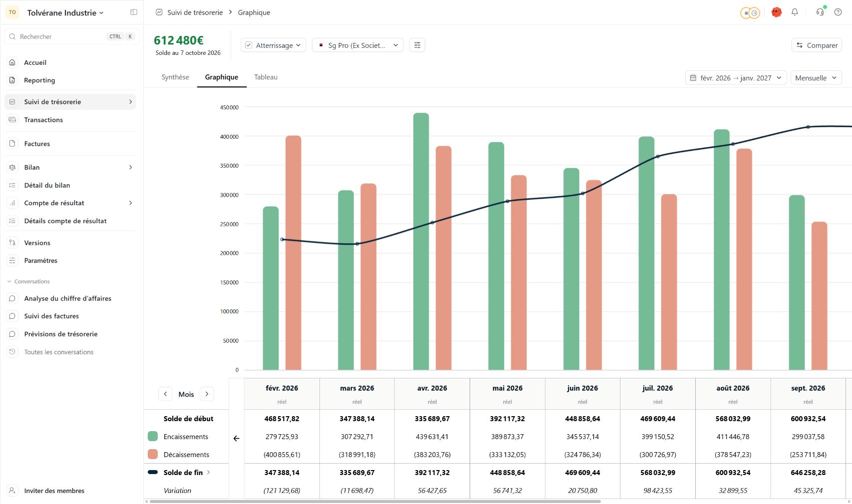Go to next Mois with right arrow
This screenshot has height=504, width=852.
[x=207, y=394]
